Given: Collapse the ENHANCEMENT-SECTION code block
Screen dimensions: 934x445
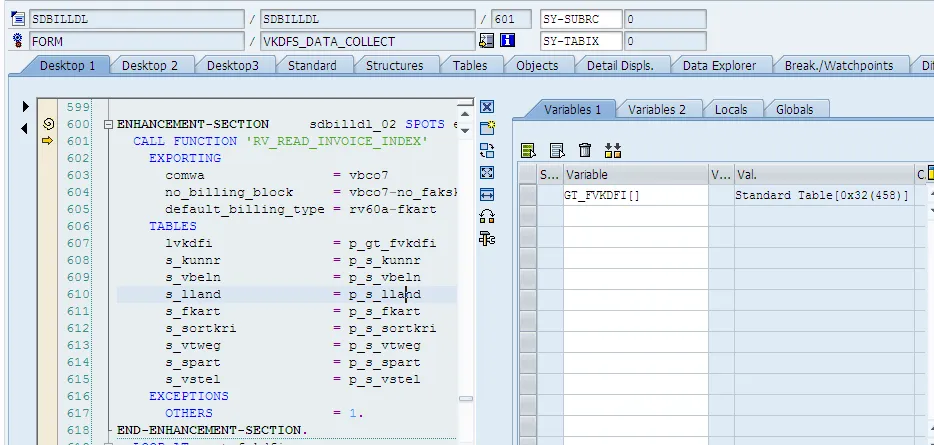Looking at the screenshot, I should click(108, 125).
